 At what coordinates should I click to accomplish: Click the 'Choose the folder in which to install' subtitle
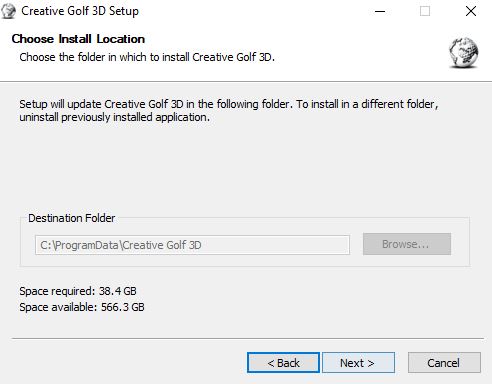147,57
